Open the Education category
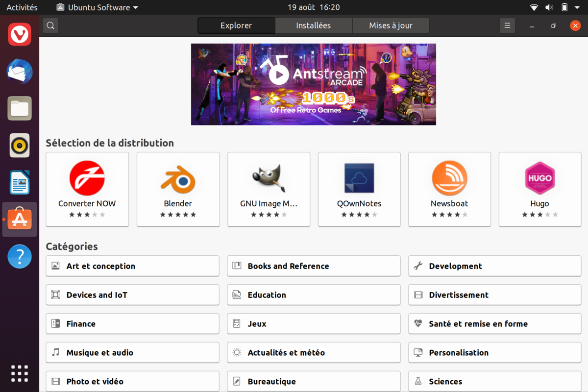Image resolution: width=588 pixels, height=392 pixels. [x=314, y=295]
